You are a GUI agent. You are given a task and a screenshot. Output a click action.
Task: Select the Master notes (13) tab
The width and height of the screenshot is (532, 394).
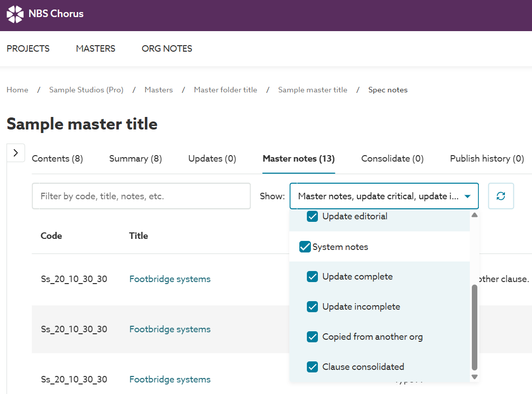click(298, 159)
